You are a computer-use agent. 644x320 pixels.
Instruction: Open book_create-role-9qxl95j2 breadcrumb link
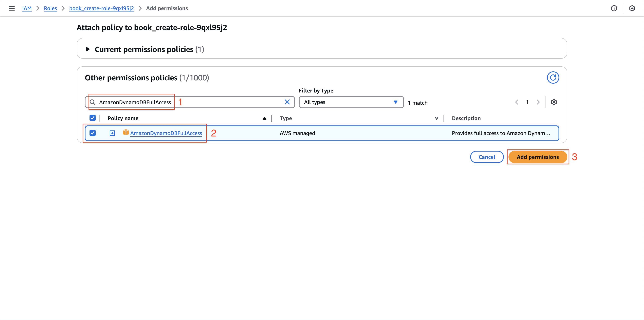point(102,8)
